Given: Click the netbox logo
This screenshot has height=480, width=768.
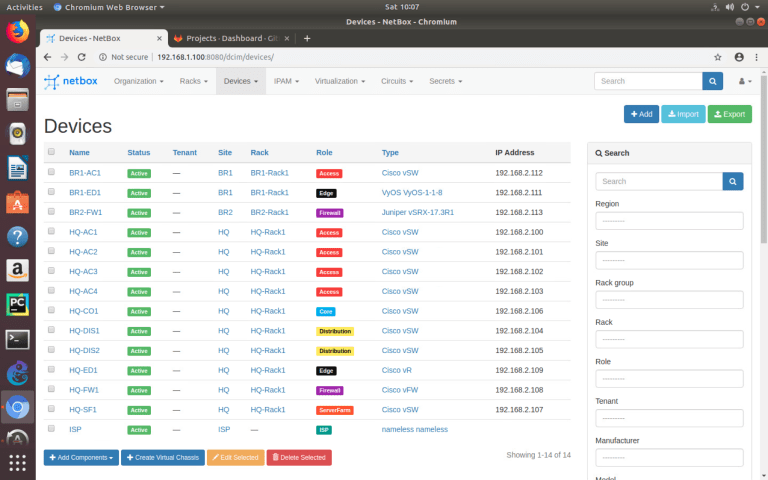Looking at the screenshot, I should (71, 81).
